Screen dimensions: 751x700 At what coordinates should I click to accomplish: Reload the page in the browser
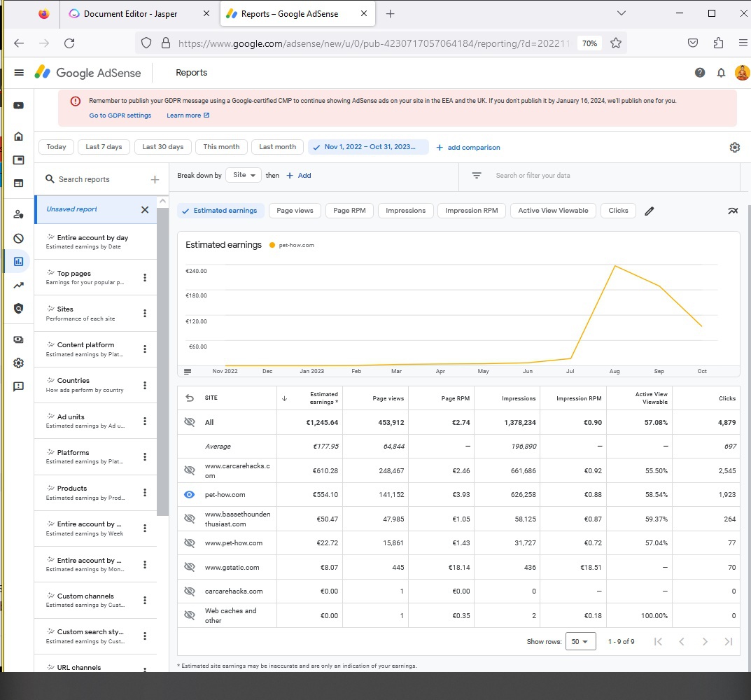[69, 43]
